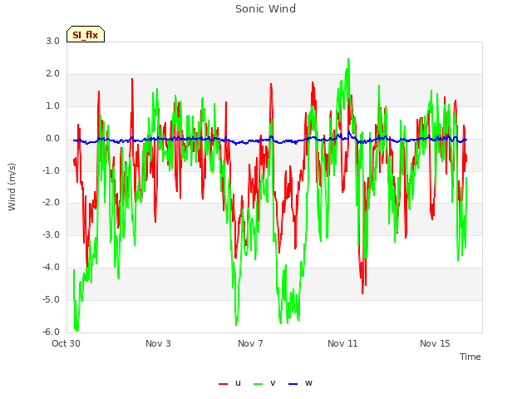Screen dimensions: 532x399
Task: Toggle the blue w series legend swatch
Action: [x=293, y=384]
